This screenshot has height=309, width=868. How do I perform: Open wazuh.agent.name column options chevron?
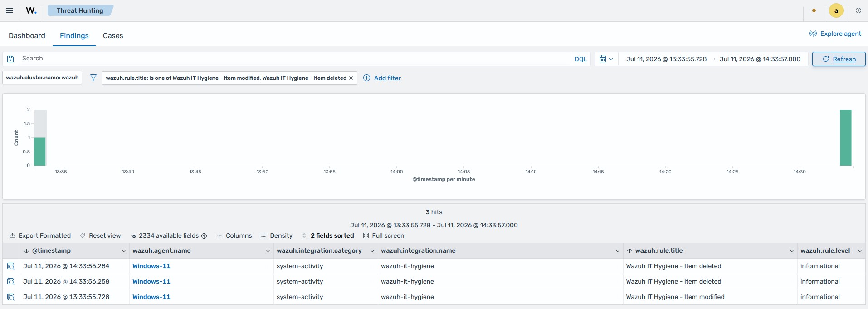268,251
